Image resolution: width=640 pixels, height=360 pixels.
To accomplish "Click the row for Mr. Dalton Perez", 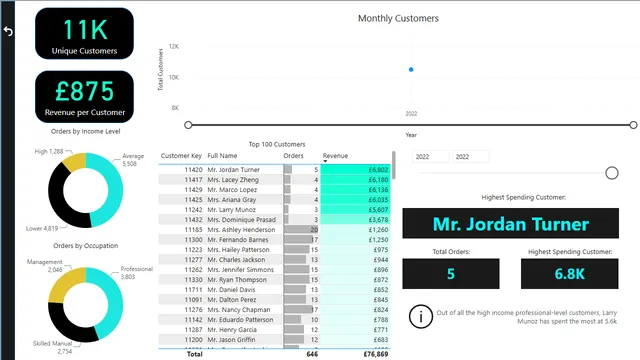I will tap(274, 300).
